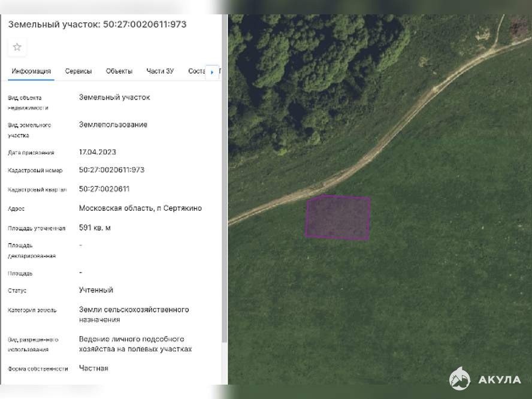This screenshot has height=399, width=532.
Task: Open the partially visible Состав tab
Action: (197, 71)
